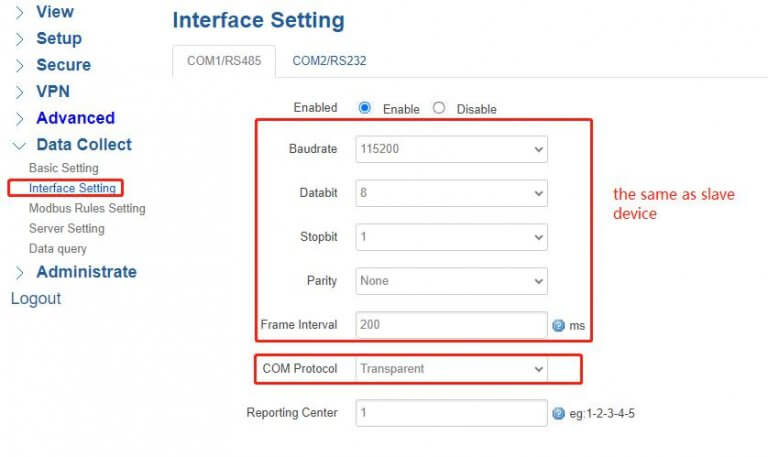
Task: Select the Enable radio button
Action: pyautogui.click(x=364, y=108)
